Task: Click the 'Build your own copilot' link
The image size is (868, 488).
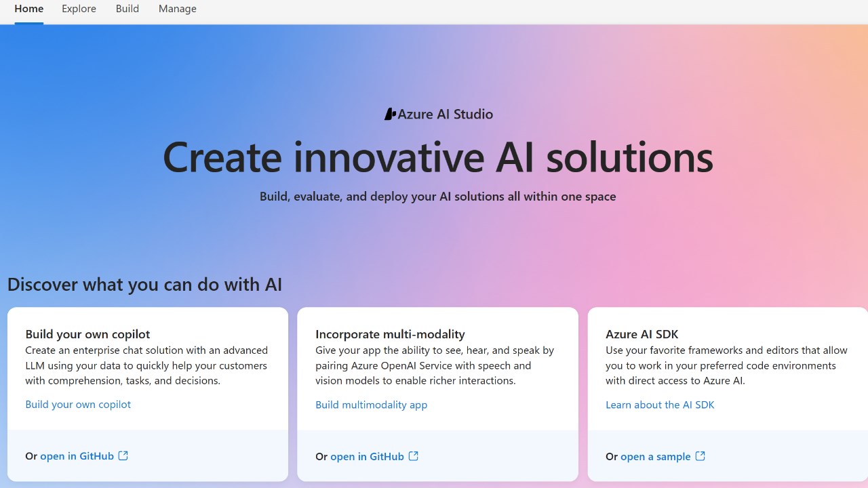Action: [78, 405]
